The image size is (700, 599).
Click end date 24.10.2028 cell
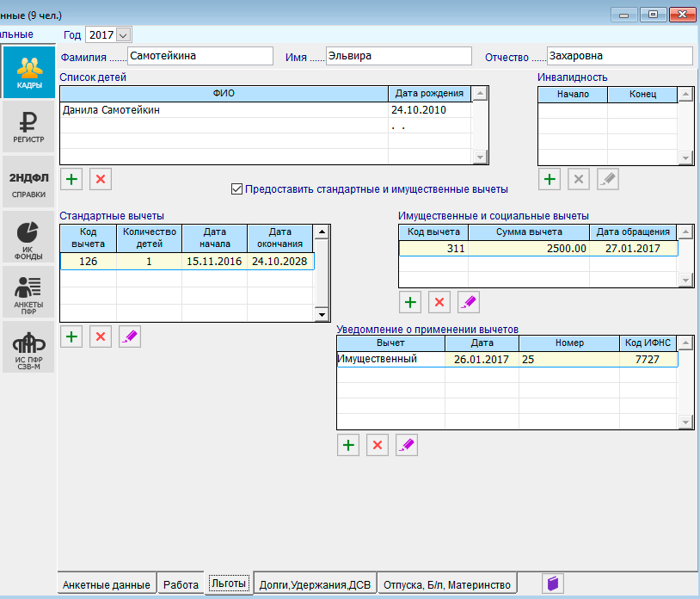point(279,262)
